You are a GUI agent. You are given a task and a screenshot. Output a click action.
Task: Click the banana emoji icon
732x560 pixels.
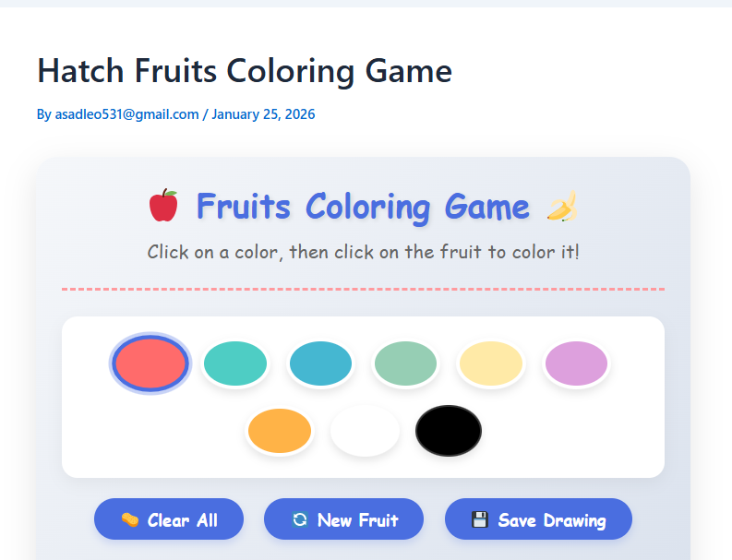pyautogui.click(x=562, y=206)
